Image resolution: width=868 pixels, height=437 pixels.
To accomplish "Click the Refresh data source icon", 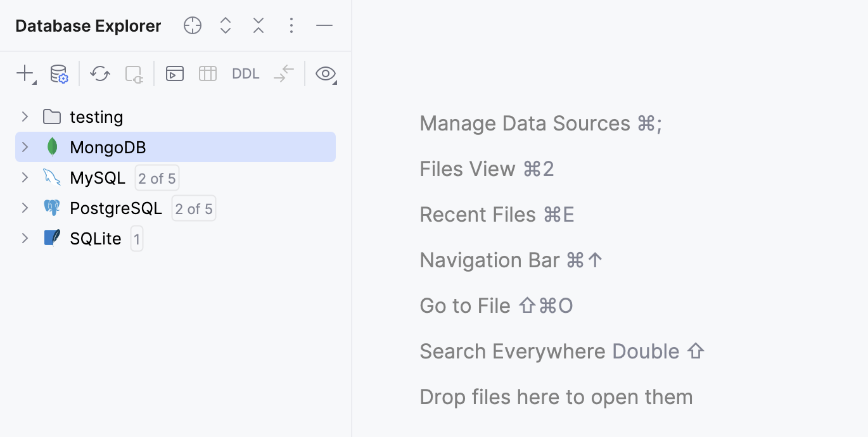I will [x=99, y=73].
